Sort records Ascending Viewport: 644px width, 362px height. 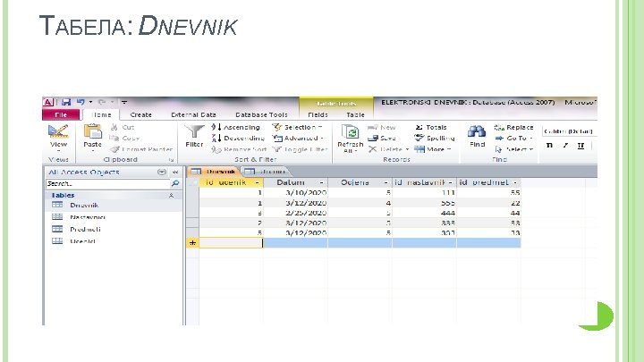tap(236, 127)
